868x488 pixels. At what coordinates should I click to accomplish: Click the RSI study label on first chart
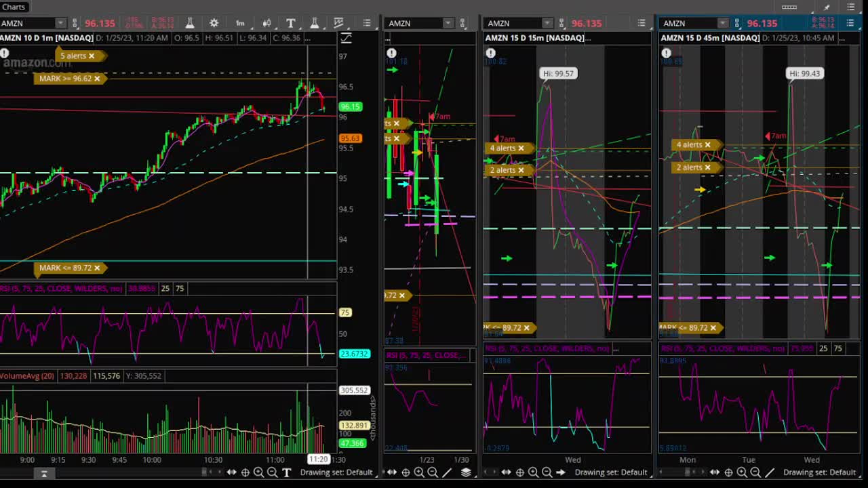tap(62, 288)
